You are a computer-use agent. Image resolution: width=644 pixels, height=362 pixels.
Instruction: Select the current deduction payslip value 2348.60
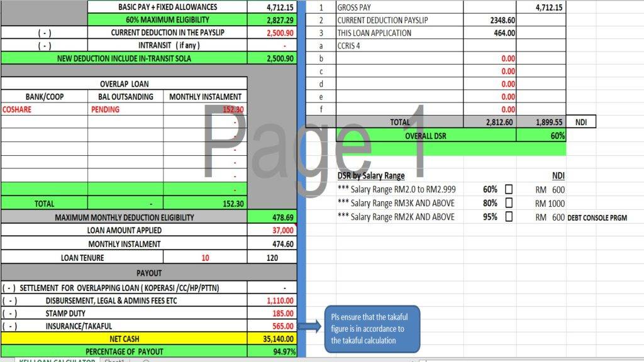(489, 20)
